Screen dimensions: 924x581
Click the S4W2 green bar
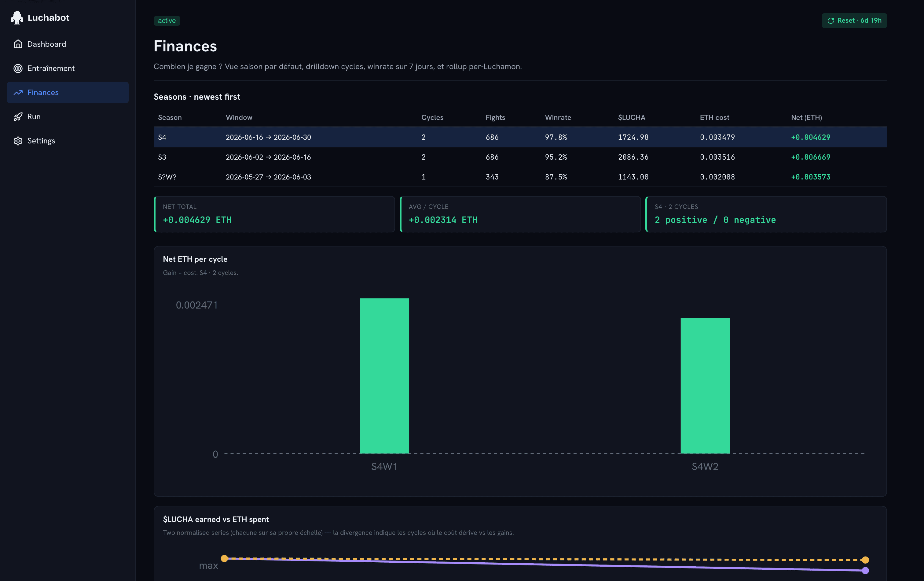(705, 386)
